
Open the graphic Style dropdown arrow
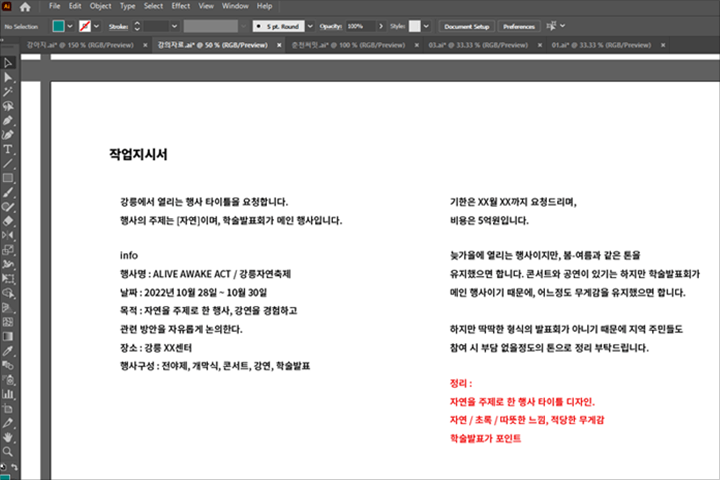(427, 26)
